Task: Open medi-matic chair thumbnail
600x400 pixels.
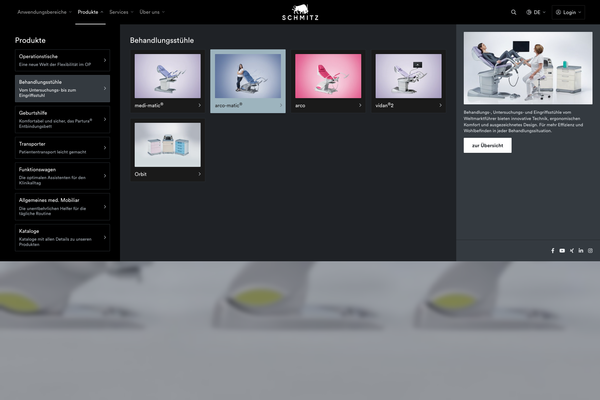Action: [168, 76]
